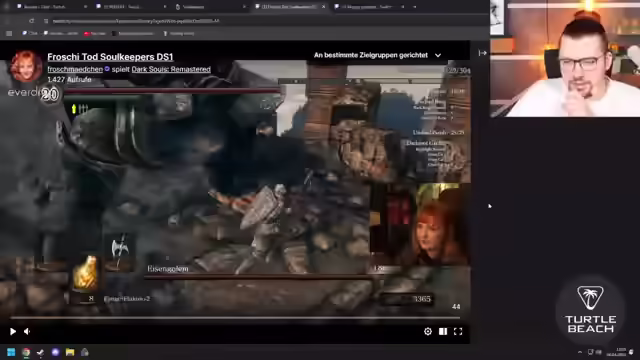The width and height of the screenshot is (640, 360).
Task: Seek along the video progress bar
Action: 235,318
